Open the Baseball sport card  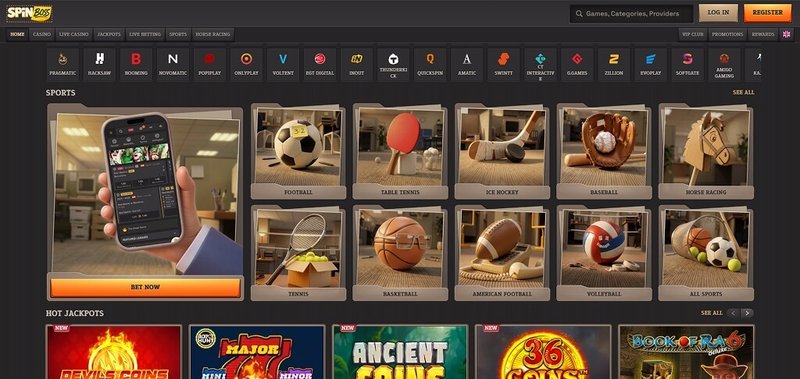[x=604, y=151]
